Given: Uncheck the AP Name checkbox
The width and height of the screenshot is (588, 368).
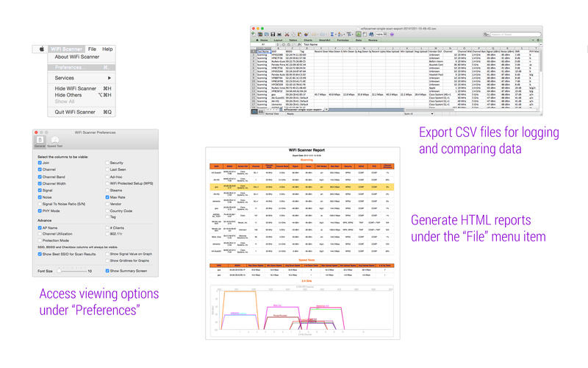Looking at the screenshot, I should pos(40,227).
